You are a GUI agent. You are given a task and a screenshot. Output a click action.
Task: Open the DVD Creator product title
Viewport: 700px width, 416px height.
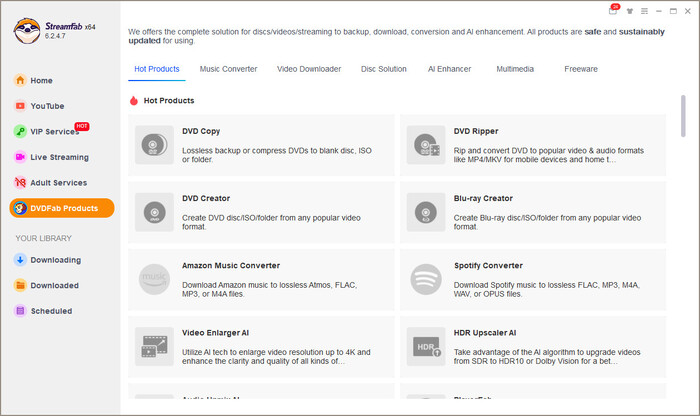tap(206, 198)
